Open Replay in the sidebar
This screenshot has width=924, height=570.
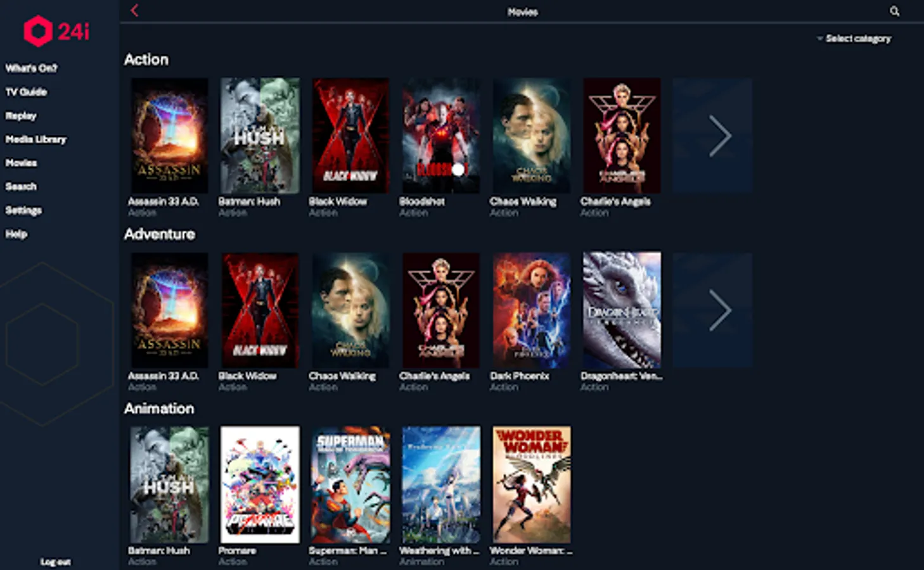pyautogui.click(x=21, y=116)
